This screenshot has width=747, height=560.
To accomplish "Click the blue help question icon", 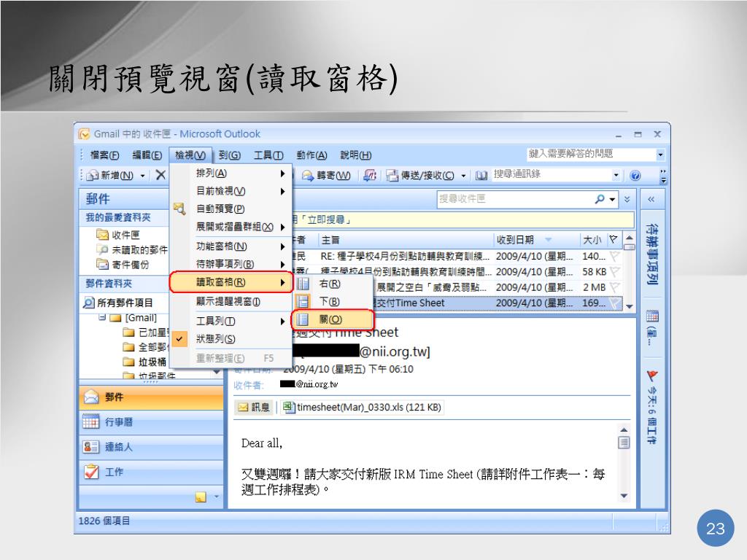I will click(635, 176).
